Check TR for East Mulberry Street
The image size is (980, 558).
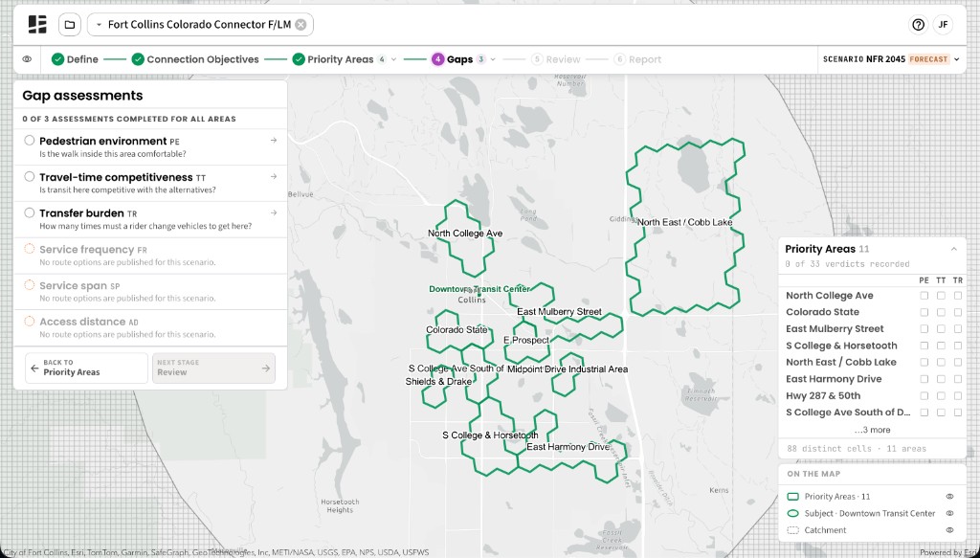click(x=958, y=328)
